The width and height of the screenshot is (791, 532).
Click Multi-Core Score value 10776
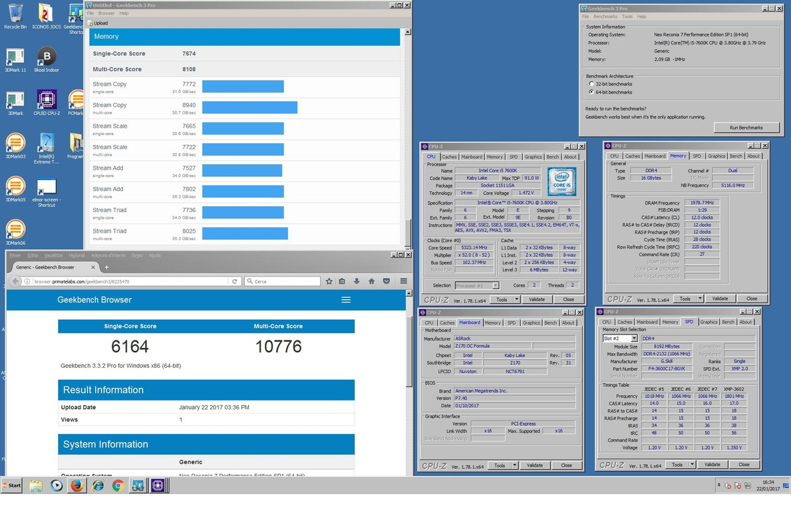tap(279, 346)
